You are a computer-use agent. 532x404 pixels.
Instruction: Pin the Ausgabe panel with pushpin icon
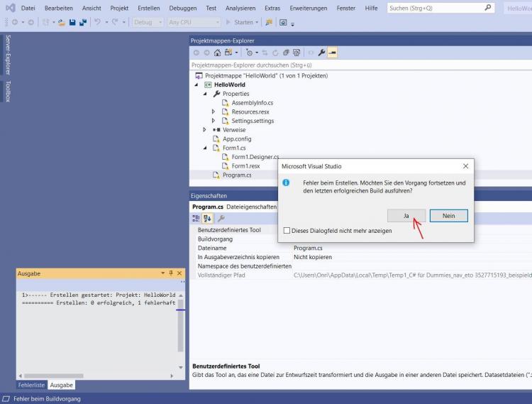point(171,273)
